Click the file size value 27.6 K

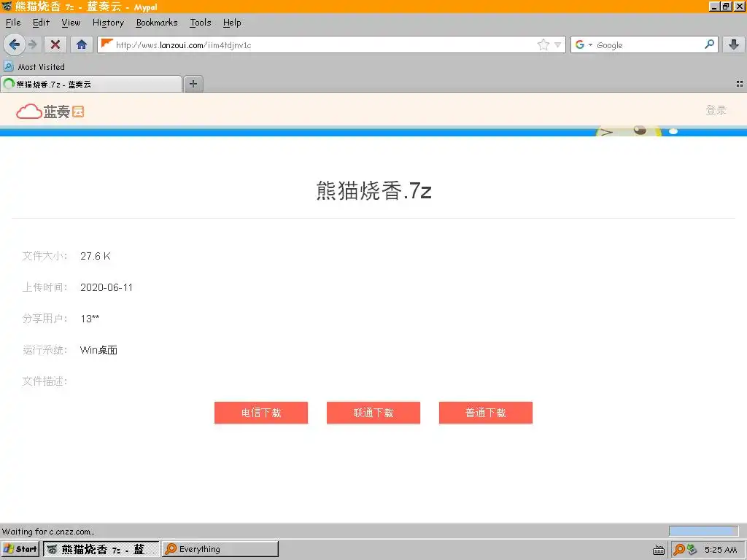coord(96,256)
